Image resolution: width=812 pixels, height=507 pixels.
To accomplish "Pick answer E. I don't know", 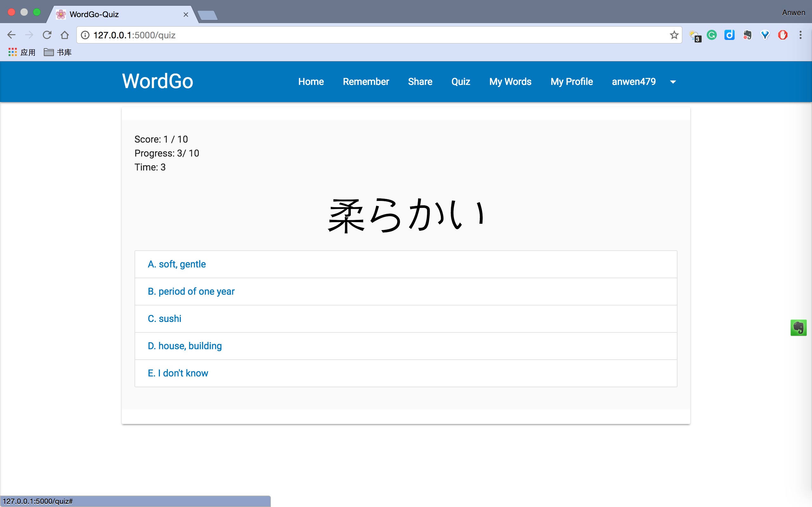I will tap(178, 373).
